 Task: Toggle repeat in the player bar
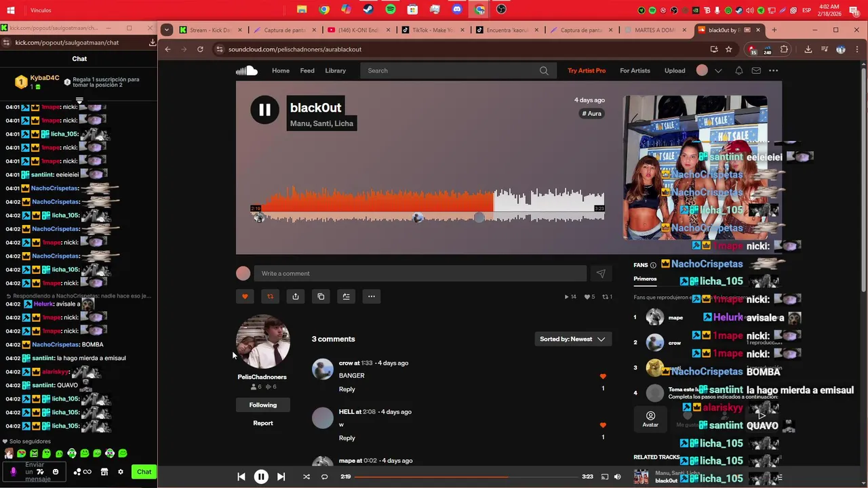(x=324, y=476)
